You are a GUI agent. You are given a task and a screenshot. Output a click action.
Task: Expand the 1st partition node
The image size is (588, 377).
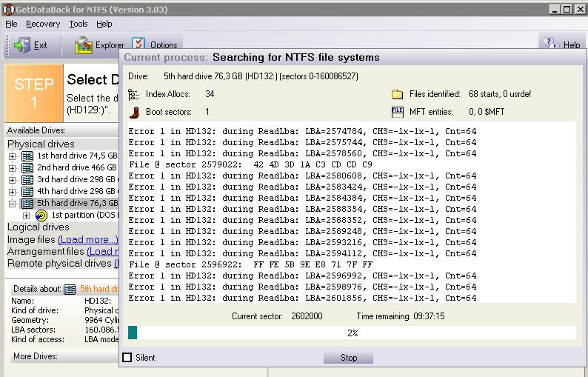coord(26,216)
